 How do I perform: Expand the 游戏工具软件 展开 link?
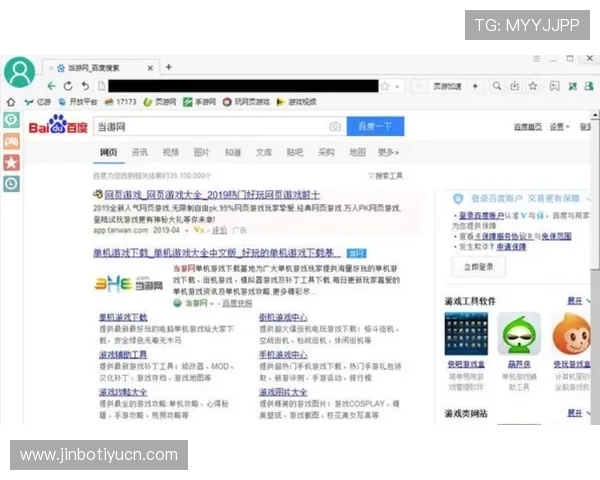[575, 301]
